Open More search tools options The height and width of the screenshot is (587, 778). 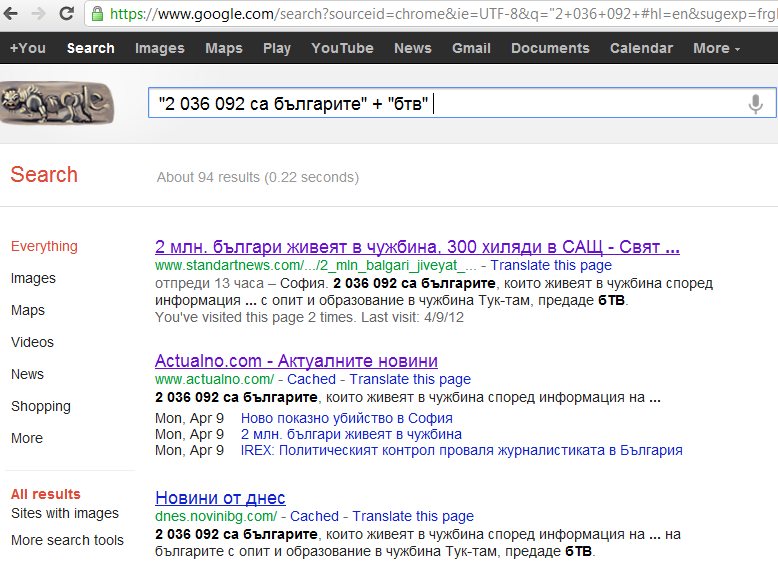pyautogui.click(x=67, y=540)
